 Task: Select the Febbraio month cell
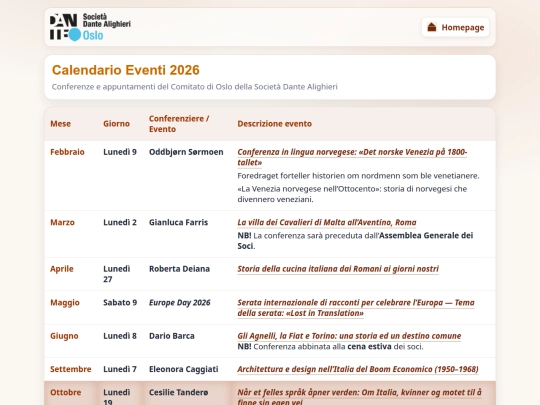(67, 152)
